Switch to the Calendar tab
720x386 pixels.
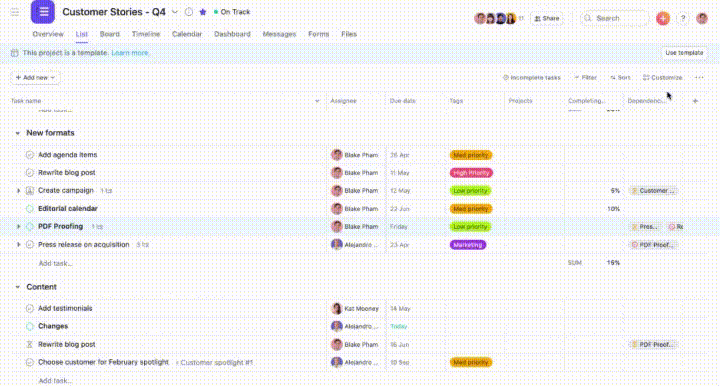point(187,34)
